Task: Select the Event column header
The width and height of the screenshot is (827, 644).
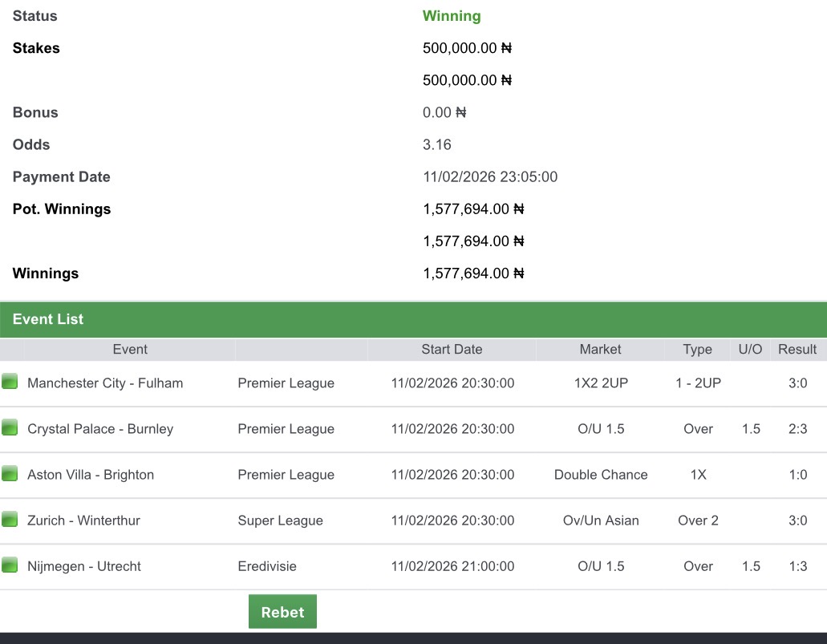Action: (x=130, y=349)
